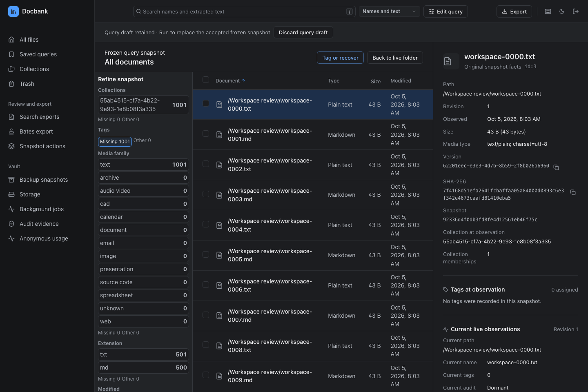The width and height of the screenshot is (588, 392).
Task: Click the Background jobs activity icon
Action: point(11,209)
